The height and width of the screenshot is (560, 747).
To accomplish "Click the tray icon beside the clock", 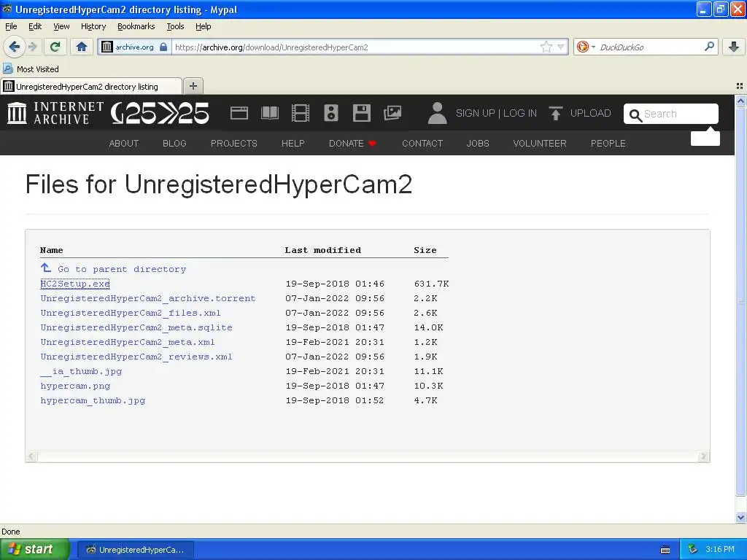I will pyautogui.click(x=692, y=550).
